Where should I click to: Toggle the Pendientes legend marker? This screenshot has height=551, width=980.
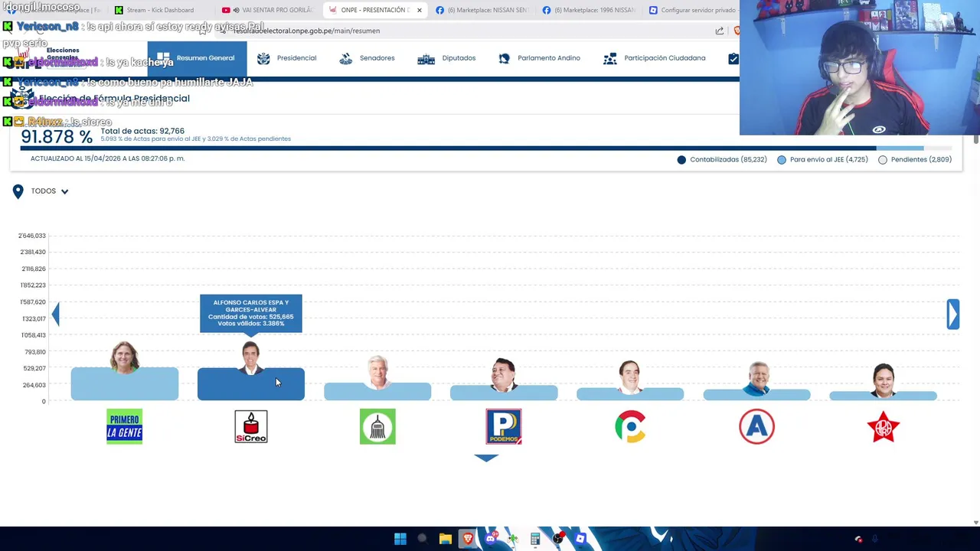(883, 160)
